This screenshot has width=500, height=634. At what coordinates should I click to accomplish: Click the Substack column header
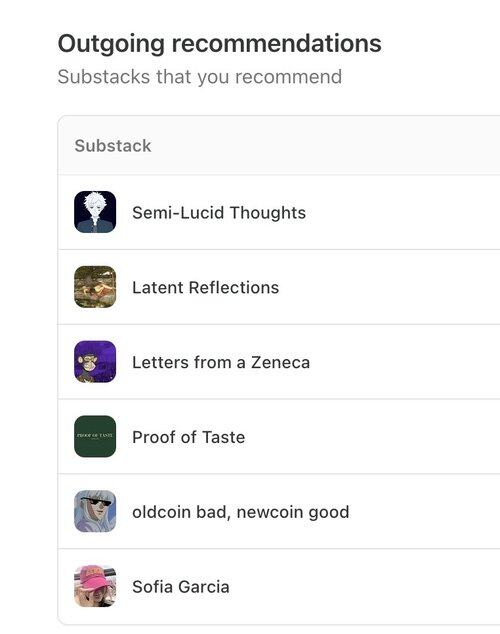point(113,146)
